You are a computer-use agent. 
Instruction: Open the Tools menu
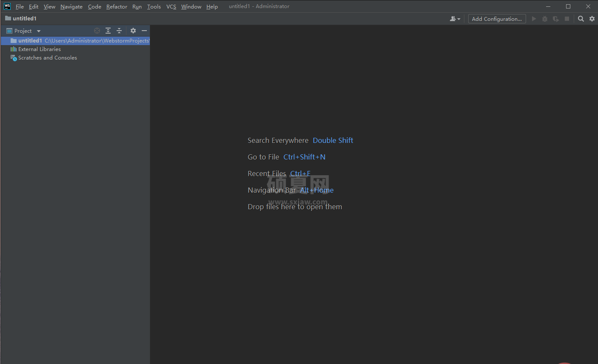(154, 6)
